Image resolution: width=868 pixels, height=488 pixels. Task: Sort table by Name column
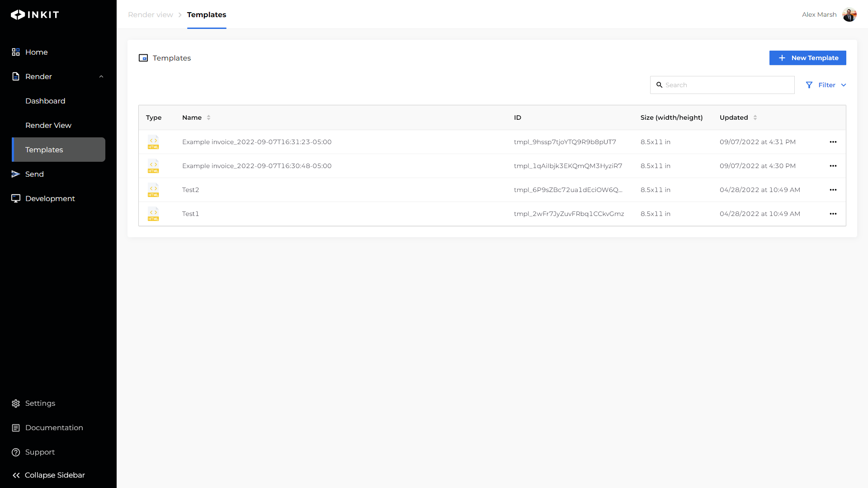click(x=208, y=117)
